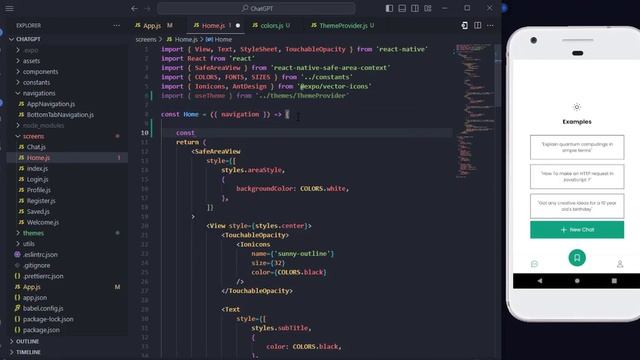Open the hamburger application menu
Image resolution: width=640 pixels, height=360 pixels.
point(9,8)
